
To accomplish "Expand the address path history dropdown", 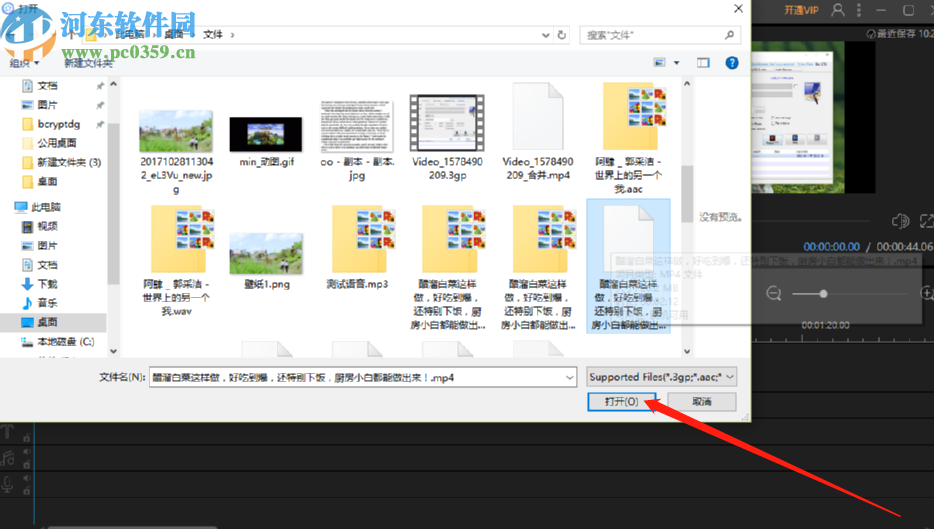I will [x=545, y=35].
